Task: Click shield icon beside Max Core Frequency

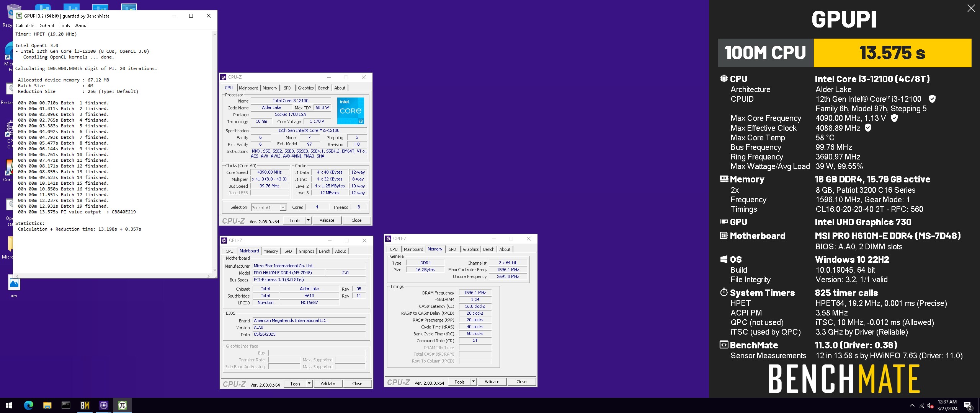Action: click(x=894, y=118)
